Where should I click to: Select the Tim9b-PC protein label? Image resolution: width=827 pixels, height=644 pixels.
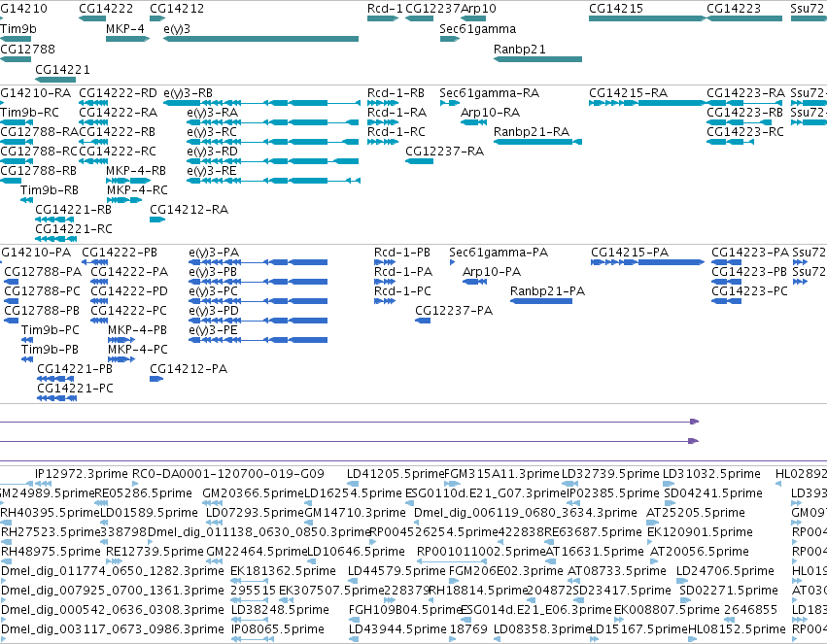click(x=51, y=330)
